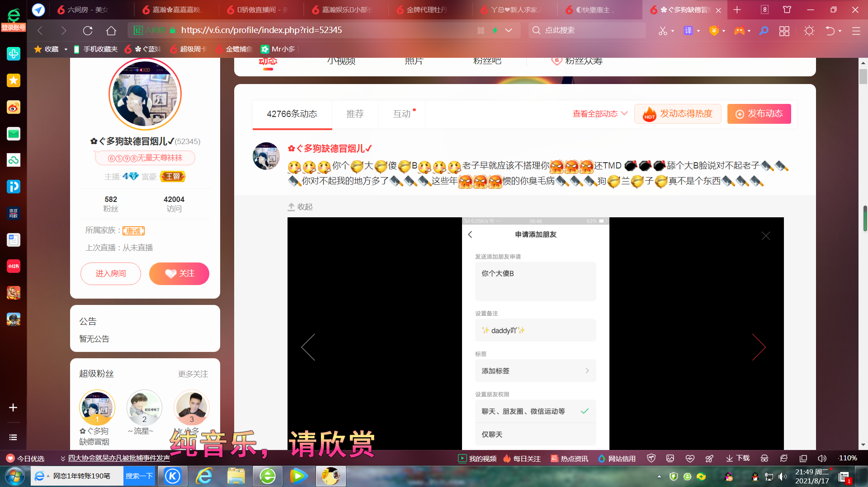
Task: Click the 进入房间 button
Action: 111,274
